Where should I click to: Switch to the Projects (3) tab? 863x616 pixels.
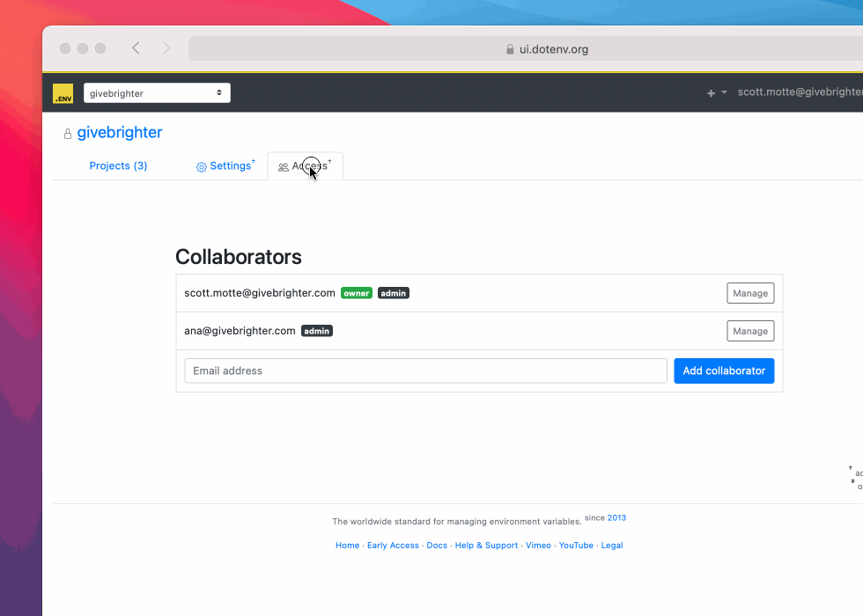tap(118, 165)
